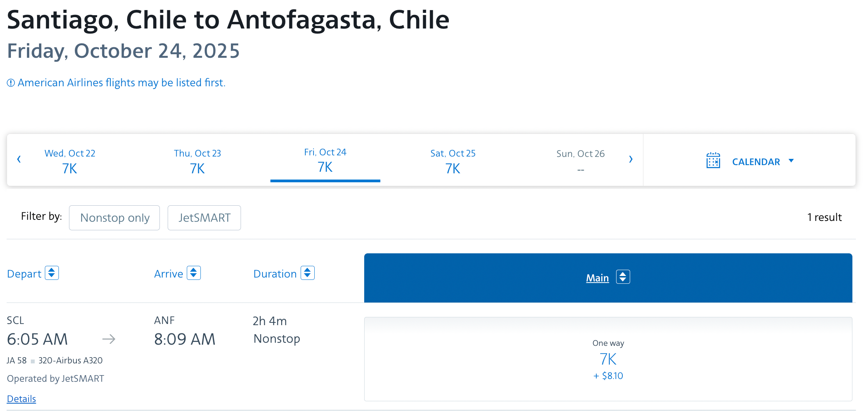Select the Wed, Oct 22 date tab
Viewport: 868px width, 420px height.
(70, 161)
